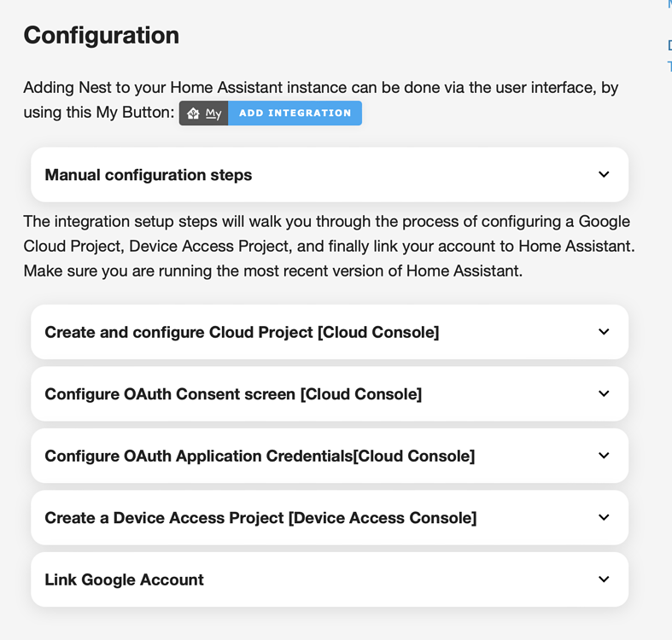Image resolution: width=672 pixels, height=640 pixels.
Task: Expand the Manual configuration steps chevron
Action: [604, 174]
